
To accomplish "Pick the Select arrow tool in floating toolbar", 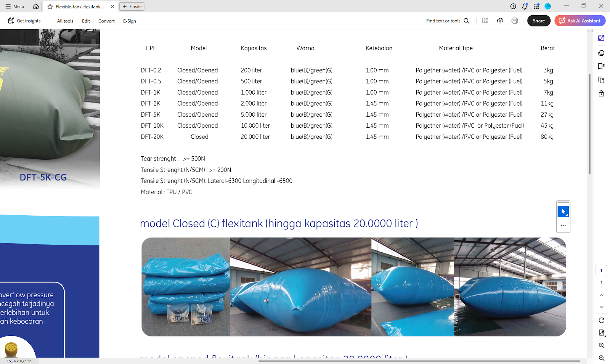I will 563,212.
